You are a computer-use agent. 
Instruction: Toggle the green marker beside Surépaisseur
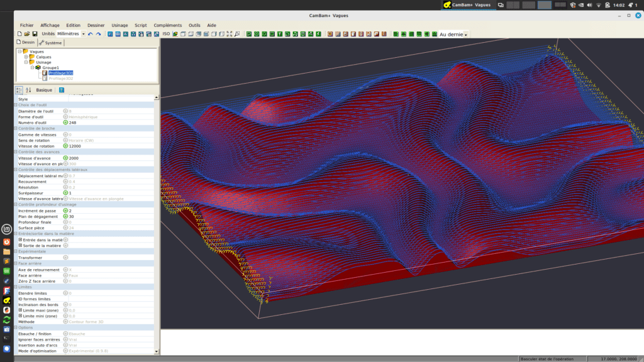pyautogui.click(x=65, y=193)
